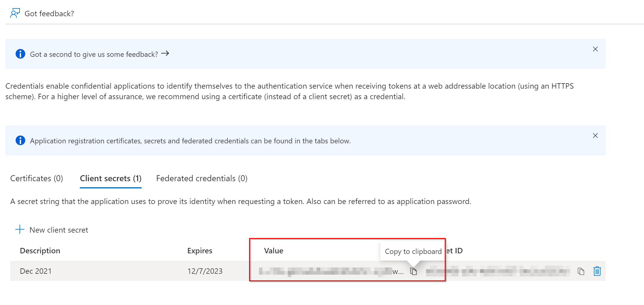Click the info icon in certificates banner
The image size is (644, 305).
coord(20,140)
